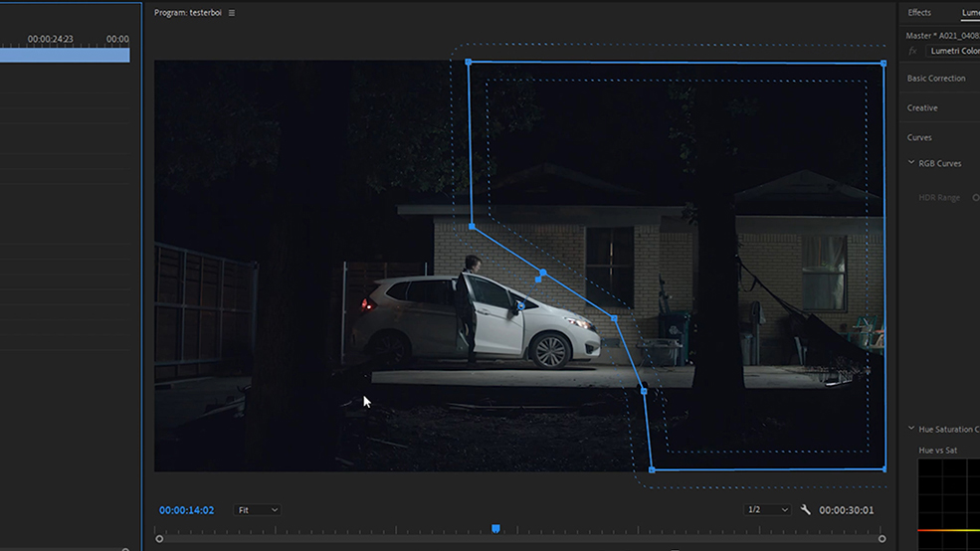Select the mask's bottom-left vertex handle

tap(652, 469)
